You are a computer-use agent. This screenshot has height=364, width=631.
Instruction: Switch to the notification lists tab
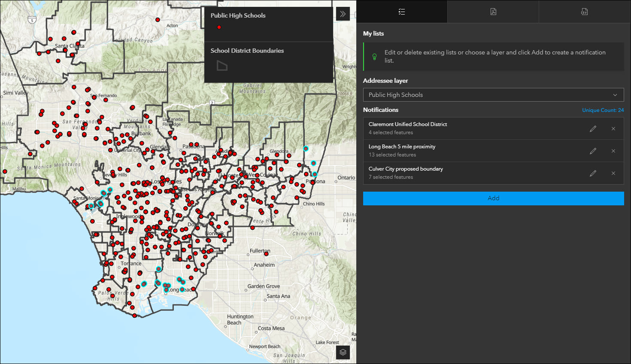[402, 12]
